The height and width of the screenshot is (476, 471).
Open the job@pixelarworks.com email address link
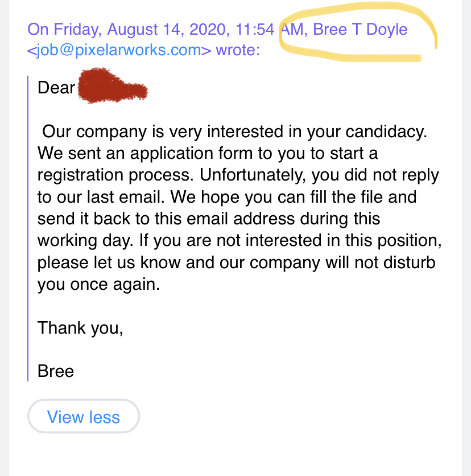[x=119, y=50]
